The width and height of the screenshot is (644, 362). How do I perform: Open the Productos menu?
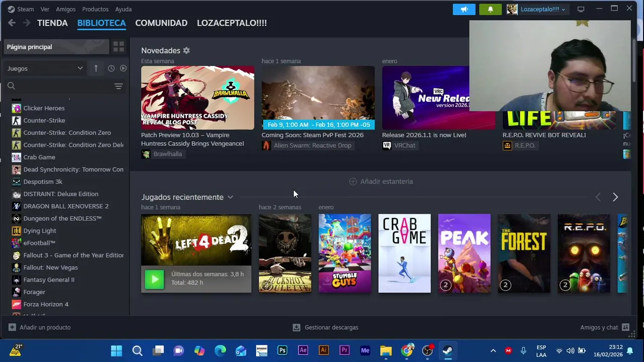tap(95, 9)
